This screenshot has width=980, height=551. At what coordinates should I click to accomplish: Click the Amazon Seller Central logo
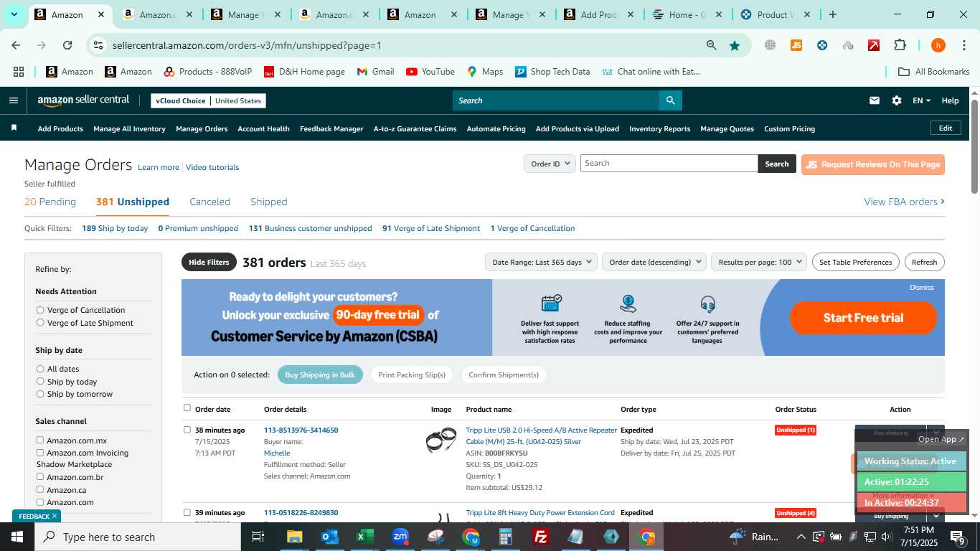pyautogui.click(x=83, y=101)
